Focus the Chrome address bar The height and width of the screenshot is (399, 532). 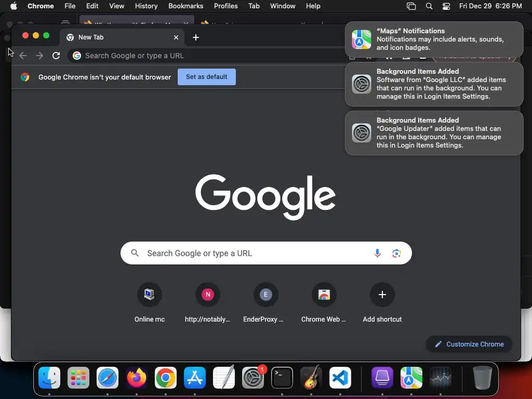coord(207,56)
